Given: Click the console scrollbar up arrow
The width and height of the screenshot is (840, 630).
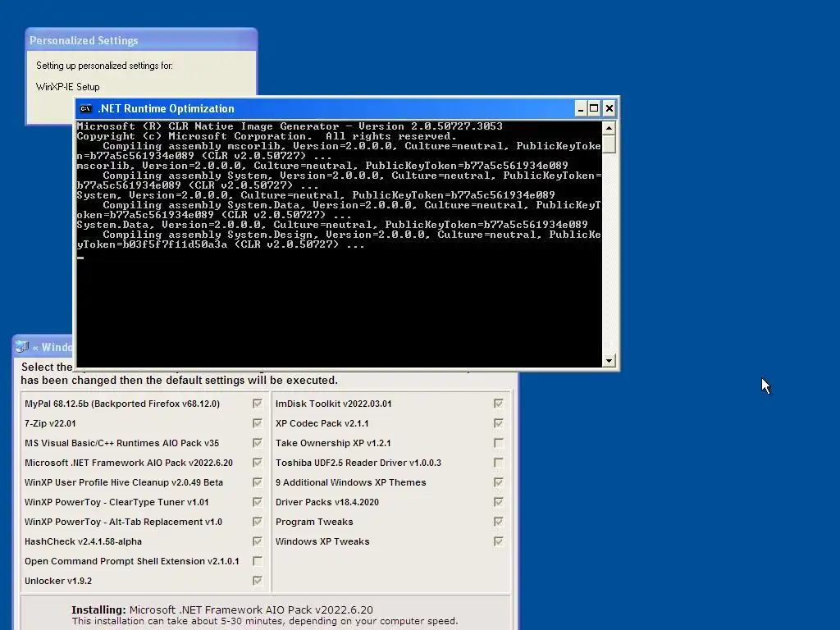Looking at the screenshot, I should [609, 127].
